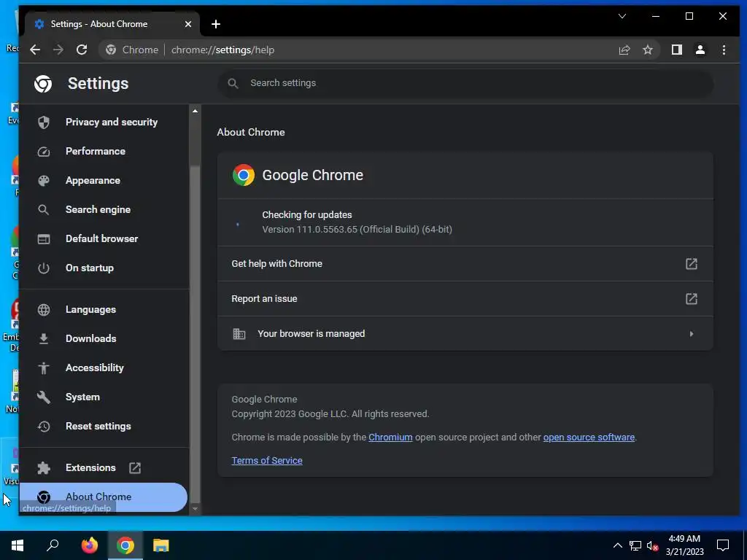Open the On startup settings
747x560 pixels.
(x=104, y=268)
